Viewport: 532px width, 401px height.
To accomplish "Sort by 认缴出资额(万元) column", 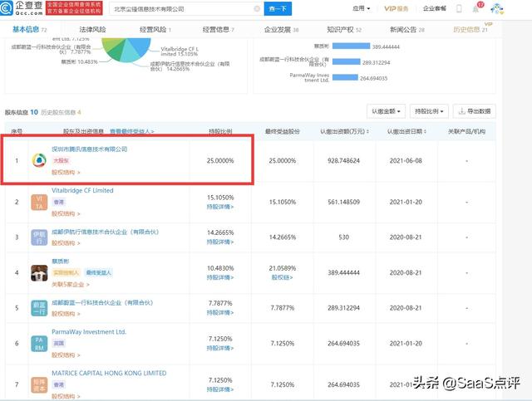I will coord(344,131).
